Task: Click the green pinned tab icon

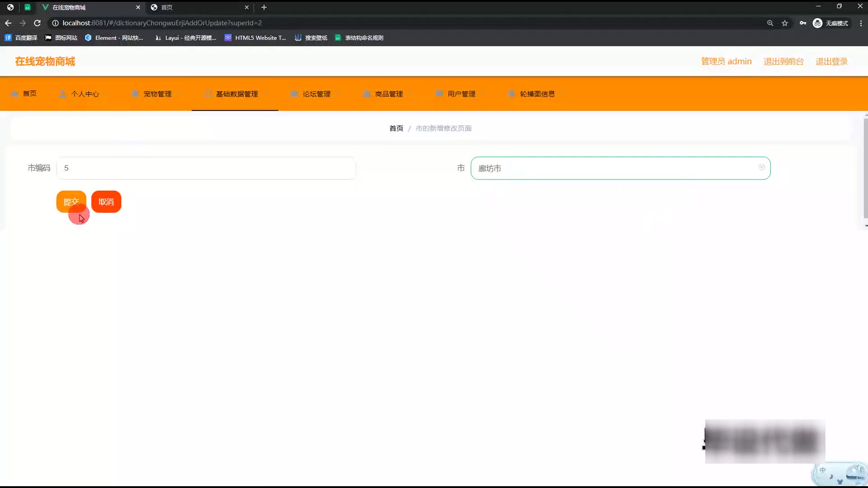Action: tap(28, 7)
